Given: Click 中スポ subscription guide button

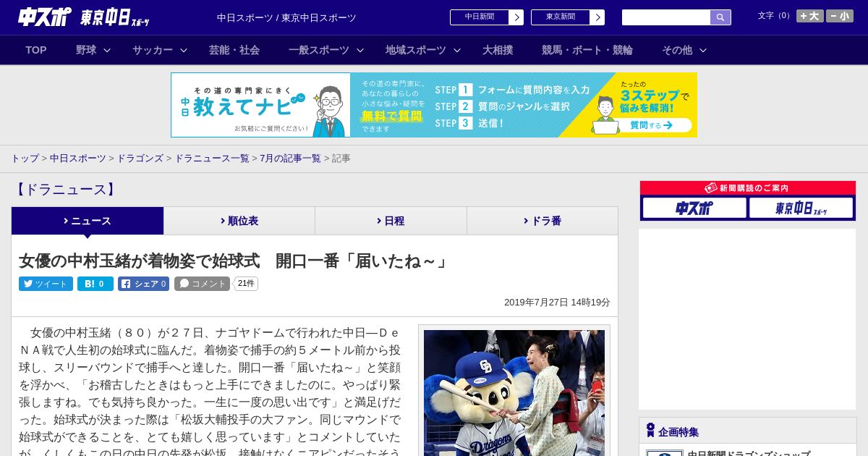Looking at the screenshot, I should (x=694, y=208).
